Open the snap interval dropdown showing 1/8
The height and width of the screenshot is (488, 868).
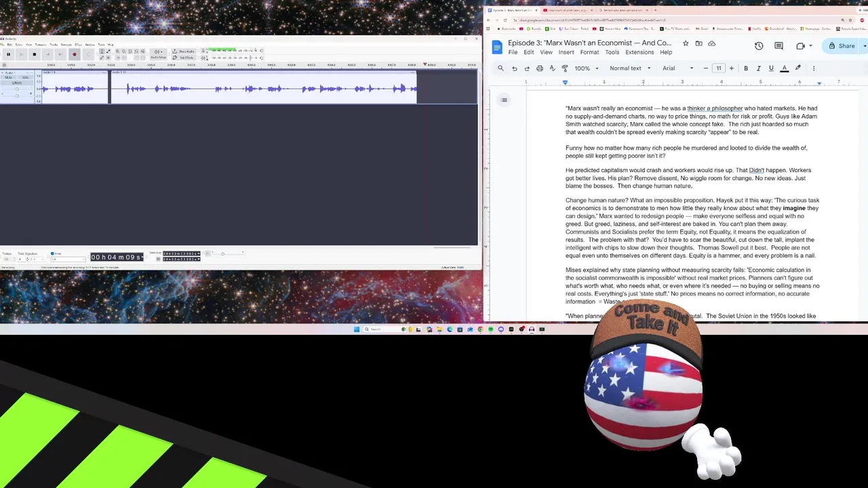[x=68, y=259]
